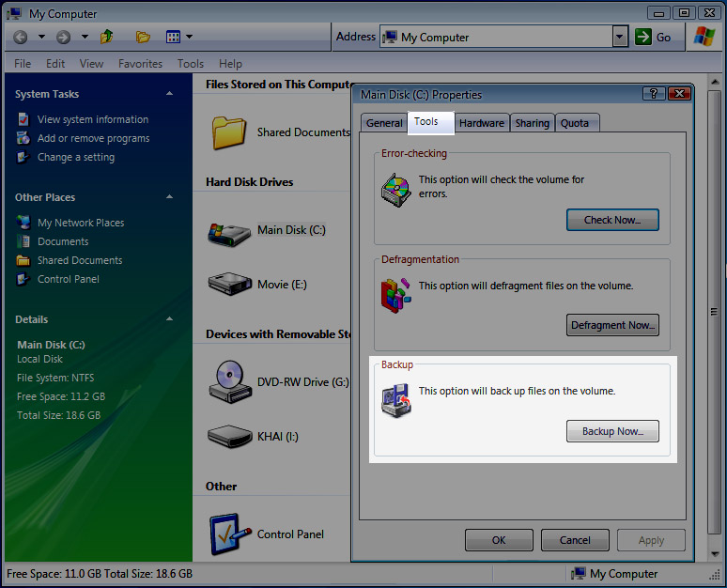Select the Movie (E:) drive icon

228,285
